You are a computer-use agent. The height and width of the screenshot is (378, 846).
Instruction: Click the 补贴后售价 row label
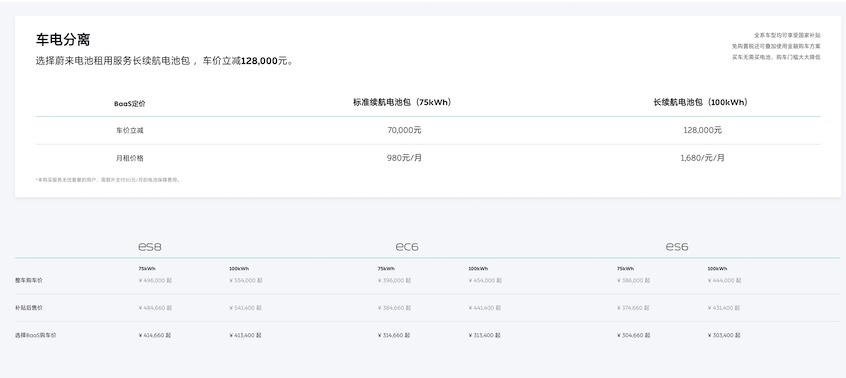click(29, 308)
